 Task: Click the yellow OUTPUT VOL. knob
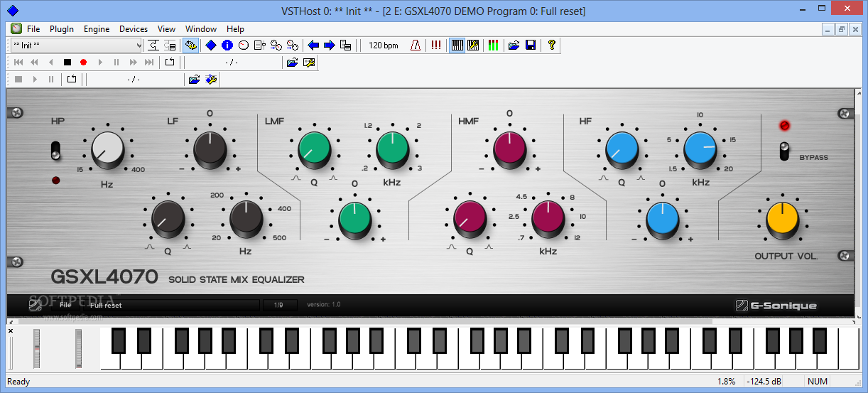click(783, 220)
